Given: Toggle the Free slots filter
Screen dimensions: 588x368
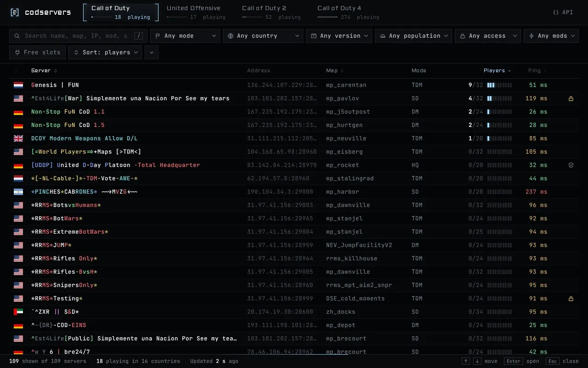Looking at the screenshot, I should [x=38, y=52].
